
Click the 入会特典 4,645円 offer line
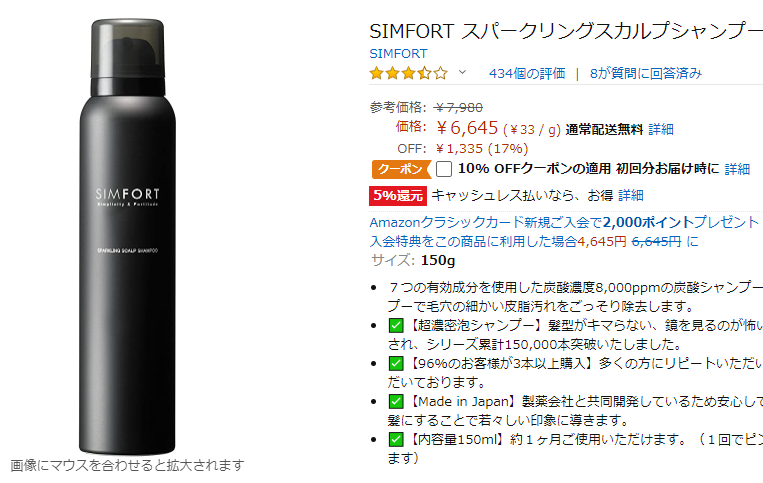pyautogui.click(x=534, y=241)
